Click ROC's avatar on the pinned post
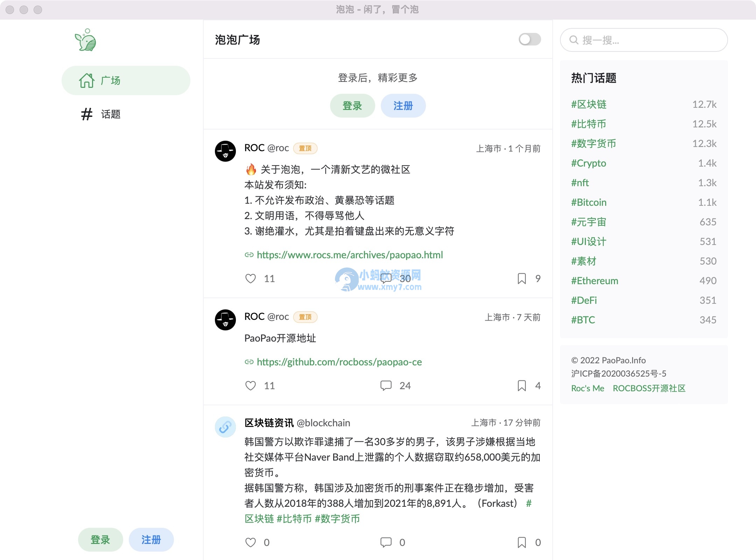Image resolution: width=756 pixels, height=560 pixels. [x=225, y=150]
